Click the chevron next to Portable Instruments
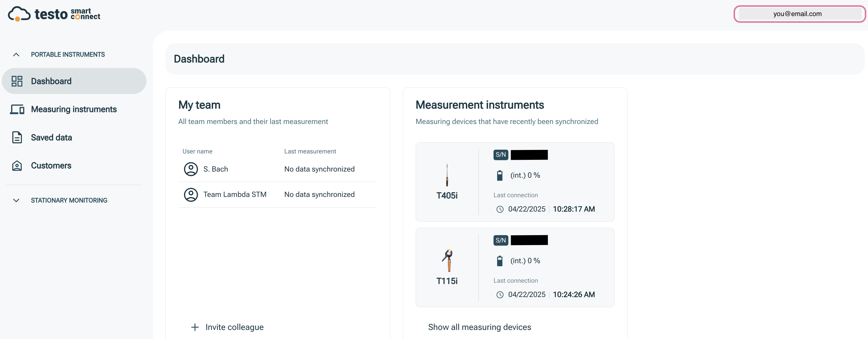 (x=16, y=54)
